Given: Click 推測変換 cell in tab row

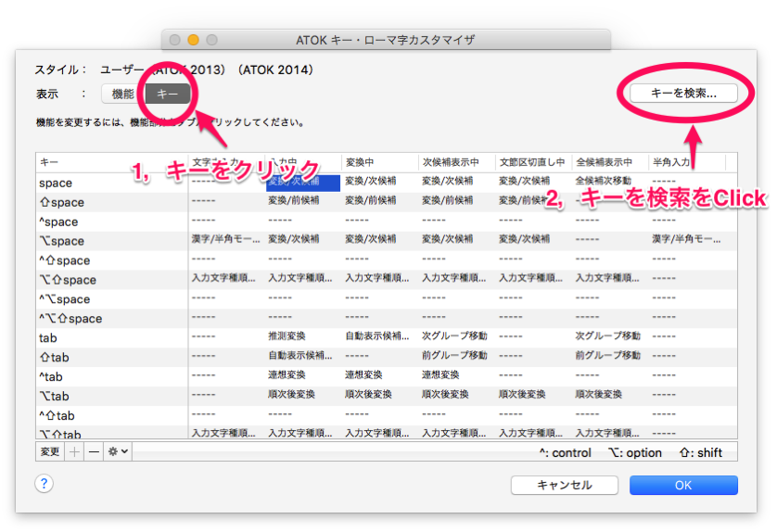Looking at the screenshot, I should (287, 336).
